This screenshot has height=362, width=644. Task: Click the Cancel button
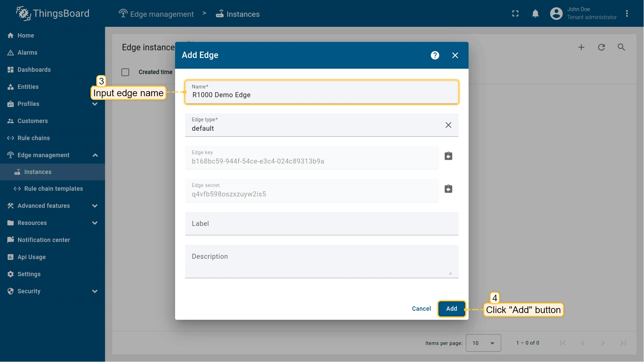pyautogui.click(x=421, y=309)
